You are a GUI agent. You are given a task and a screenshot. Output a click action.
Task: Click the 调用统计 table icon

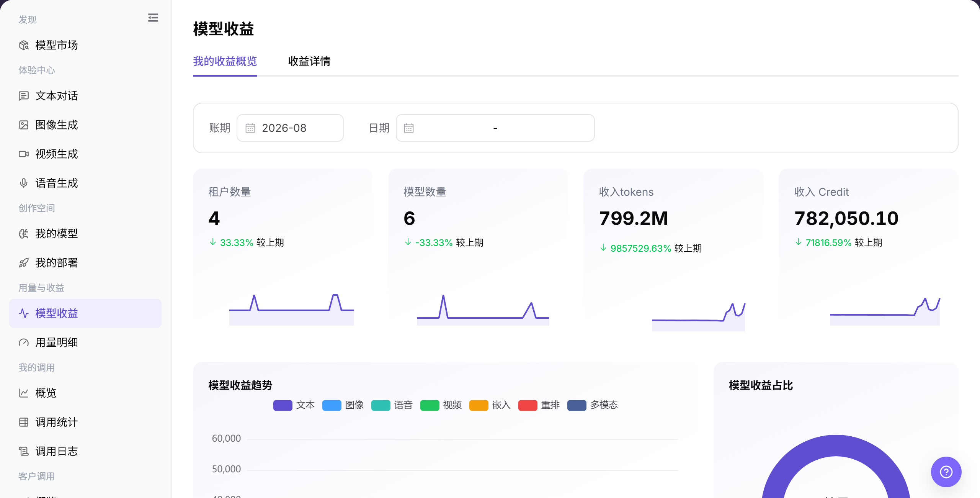click(x=24, y=422)
